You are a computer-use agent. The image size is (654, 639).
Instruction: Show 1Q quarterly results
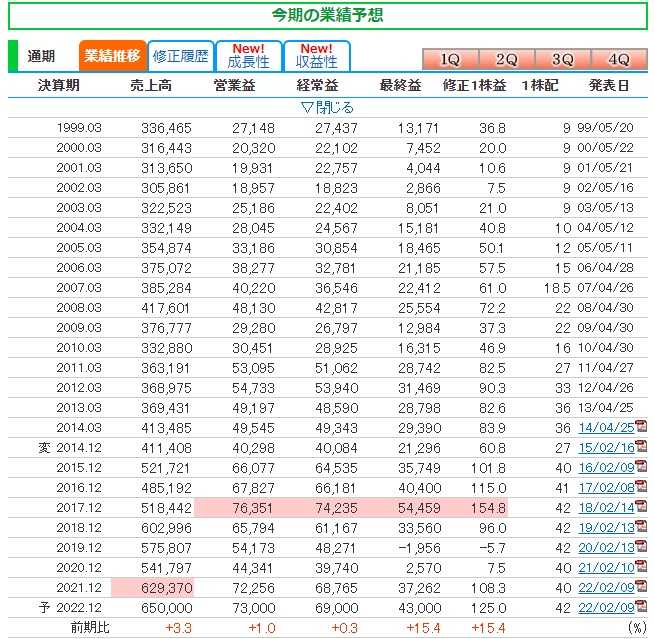coord(450,58)
